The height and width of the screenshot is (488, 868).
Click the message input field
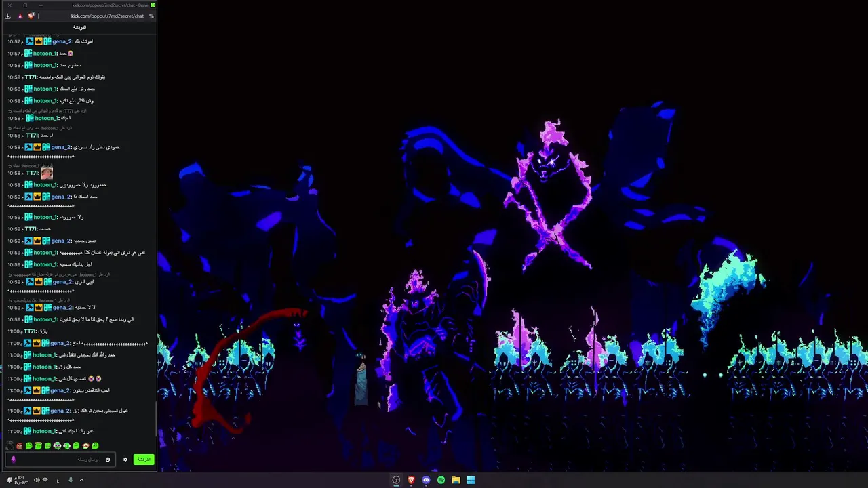(60, 459)
